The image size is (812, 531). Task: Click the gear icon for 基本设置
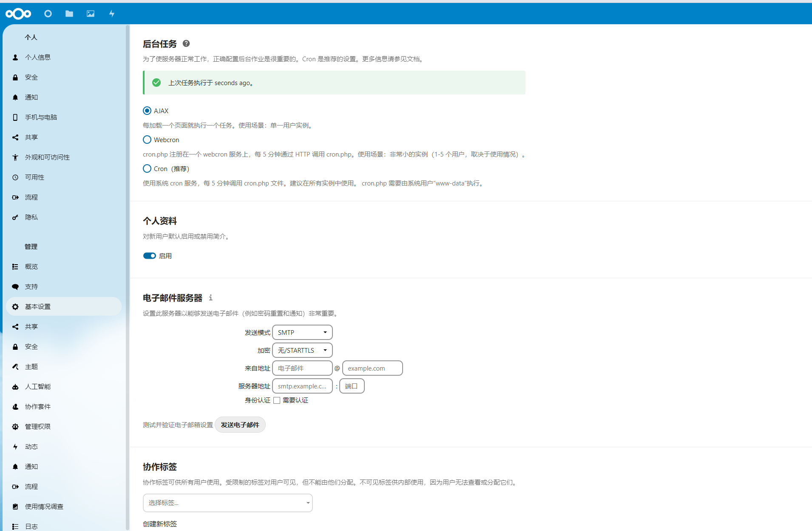pos(15,307)
